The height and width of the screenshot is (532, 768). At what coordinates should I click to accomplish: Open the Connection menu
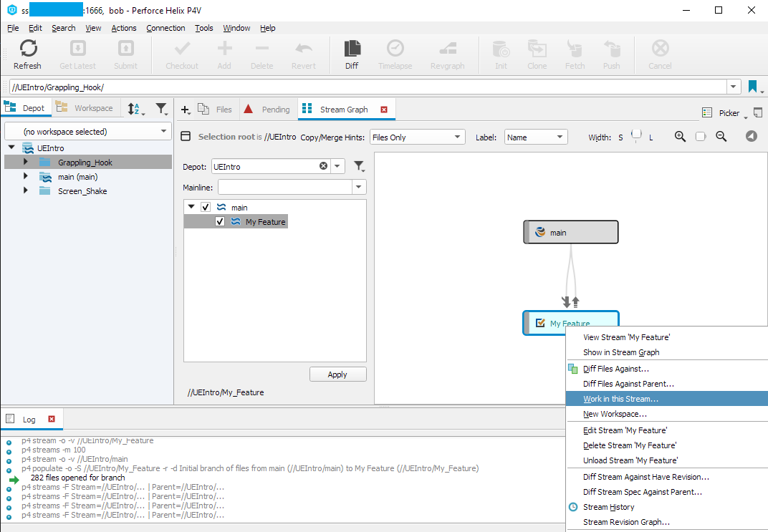click(165, 28)
